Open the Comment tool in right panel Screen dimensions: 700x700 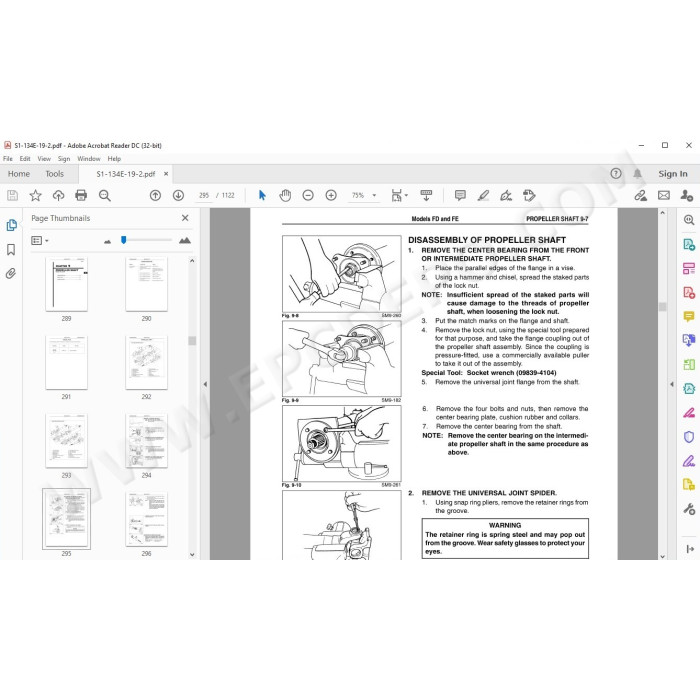(689, 317)
